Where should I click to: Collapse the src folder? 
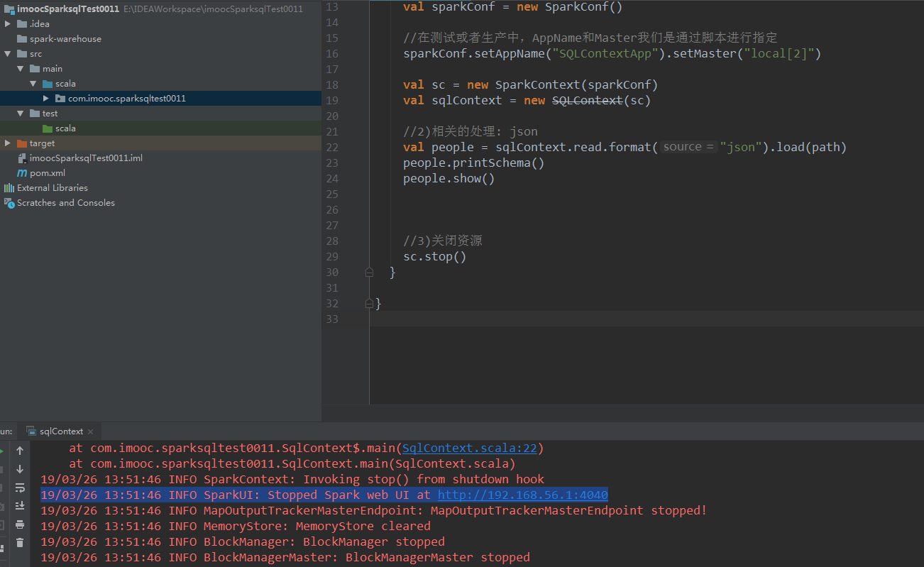point(9,54)
